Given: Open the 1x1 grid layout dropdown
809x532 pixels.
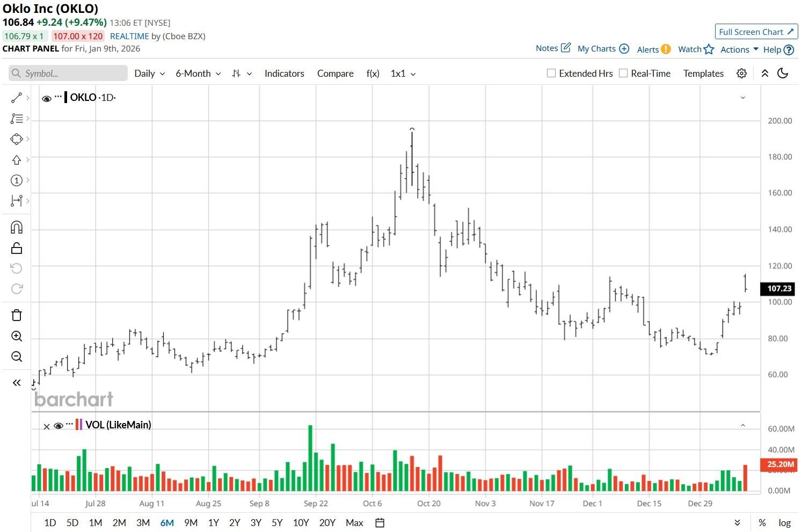Looking at the screenshot, I should coord(403,74).
